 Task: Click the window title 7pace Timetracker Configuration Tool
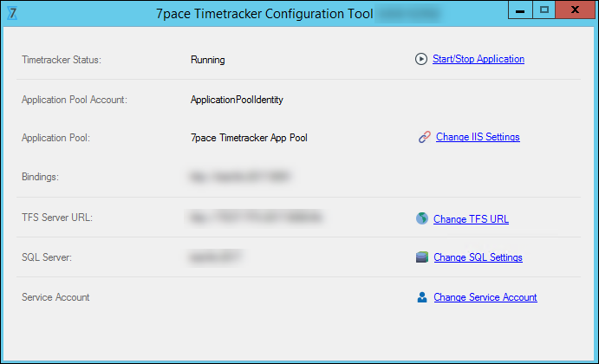(x=264, y=14)
